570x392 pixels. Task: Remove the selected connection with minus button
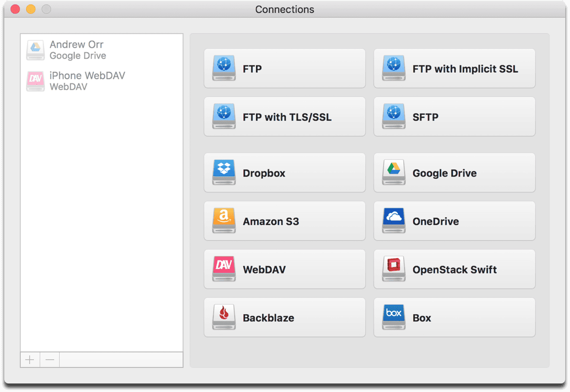(x=50, y=360)
